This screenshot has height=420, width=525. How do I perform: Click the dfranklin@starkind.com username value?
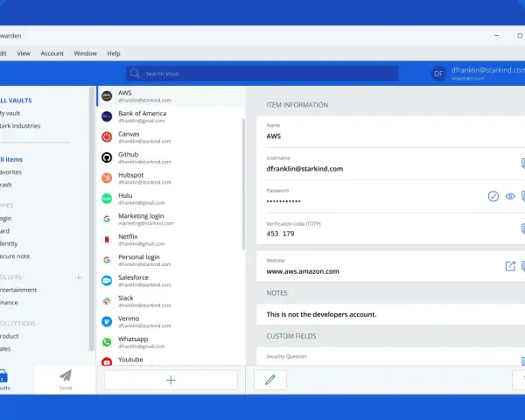coord(304,169)
